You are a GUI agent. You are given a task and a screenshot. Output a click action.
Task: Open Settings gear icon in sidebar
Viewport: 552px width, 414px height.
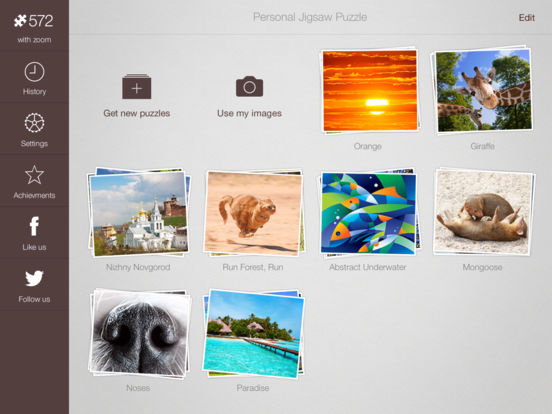[x=34, y=123]
